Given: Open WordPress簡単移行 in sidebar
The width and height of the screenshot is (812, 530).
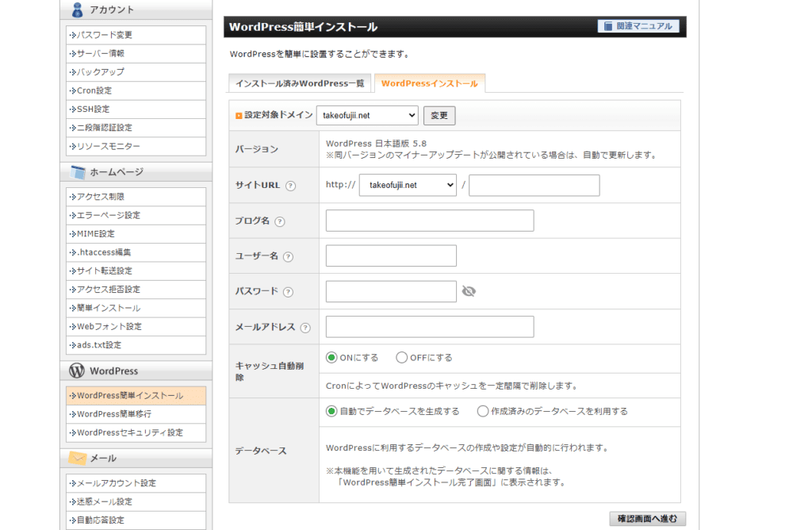Looking at the screenshot, I should [136, 414].
